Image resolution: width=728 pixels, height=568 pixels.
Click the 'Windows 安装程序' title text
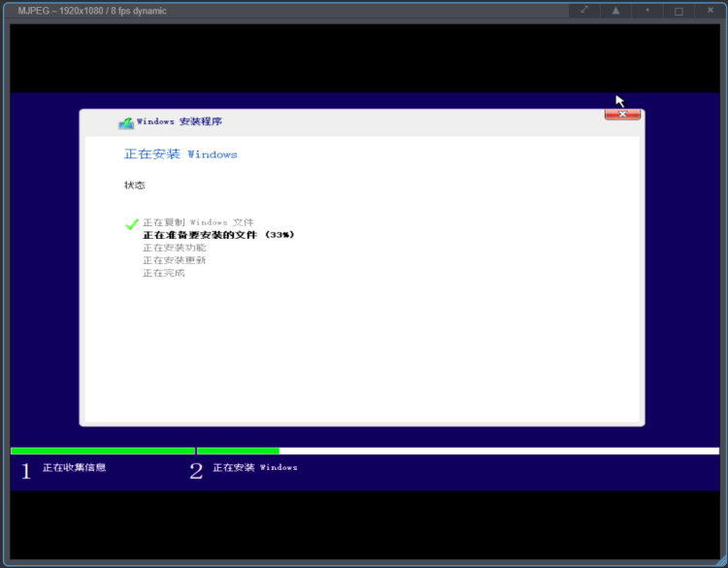coord(180,121)
